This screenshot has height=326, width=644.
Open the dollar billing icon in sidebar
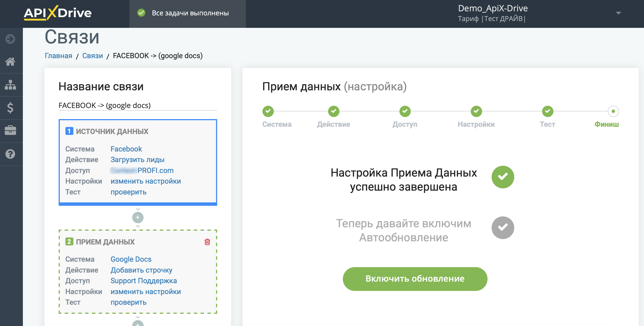[x=10, y=108]
